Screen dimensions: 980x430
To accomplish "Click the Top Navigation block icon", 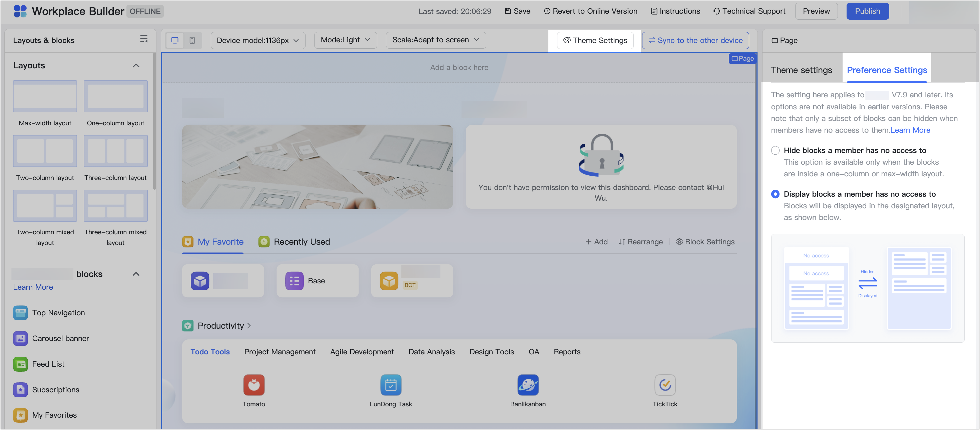I will click(x=21, y=313).
